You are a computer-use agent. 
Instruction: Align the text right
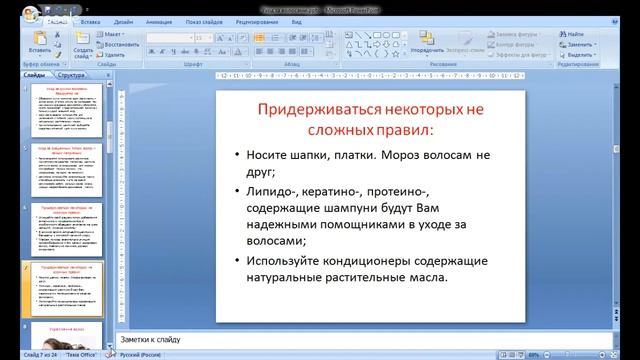[x=281, y=51]
